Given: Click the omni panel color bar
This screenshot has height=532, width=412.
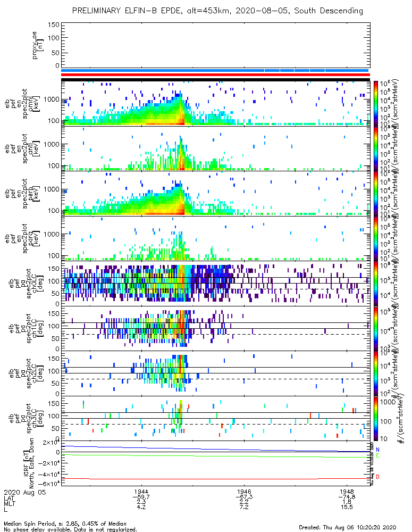Looking at the screenshot, I should (x=375, y=104).
